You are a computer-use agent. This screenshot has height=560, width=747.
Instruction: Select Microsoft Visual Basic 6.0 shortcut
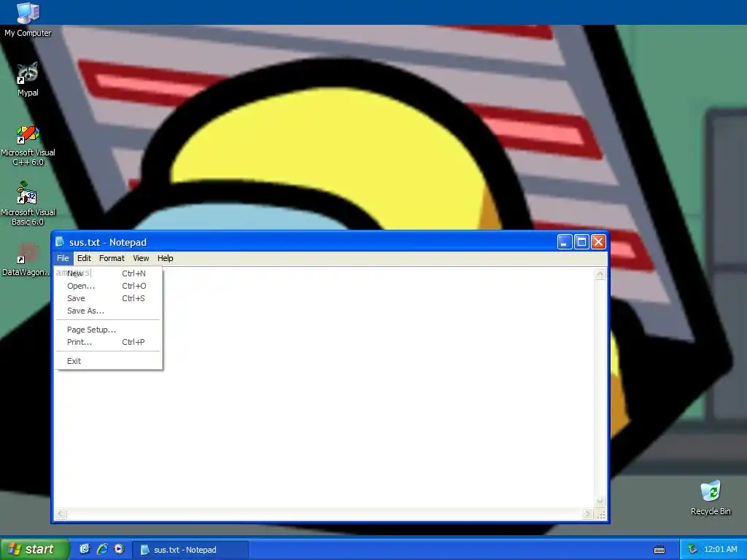pos(28,204)
